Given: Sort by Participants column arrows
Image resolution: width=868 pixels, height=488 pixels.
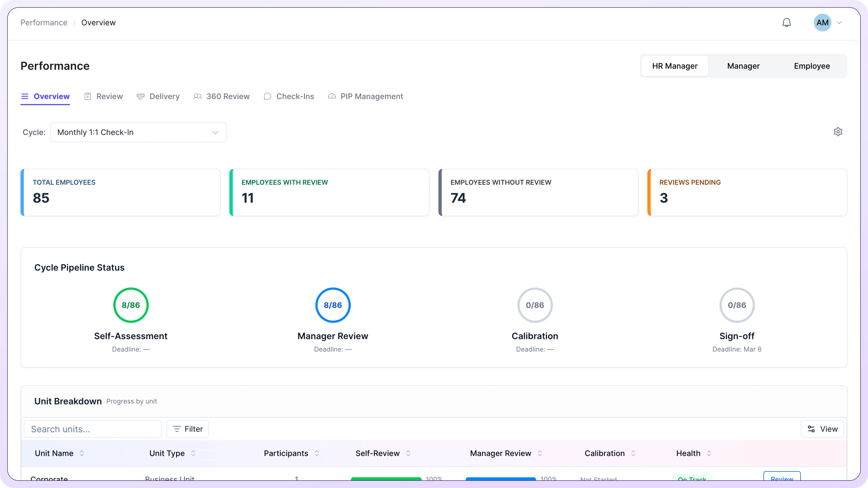Looking at the screenshot, I should point(317,453).
